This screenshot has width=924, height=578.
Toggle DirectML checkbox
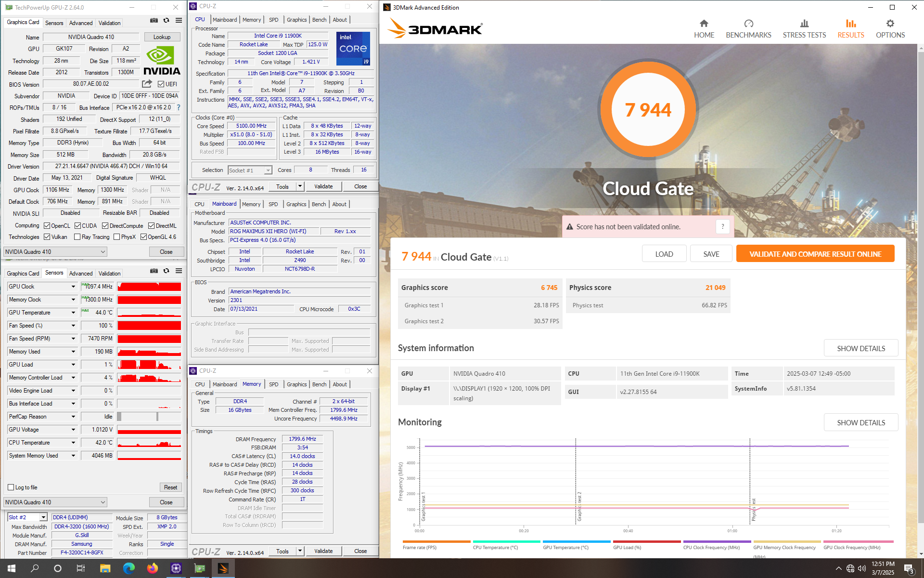point(151,225)
